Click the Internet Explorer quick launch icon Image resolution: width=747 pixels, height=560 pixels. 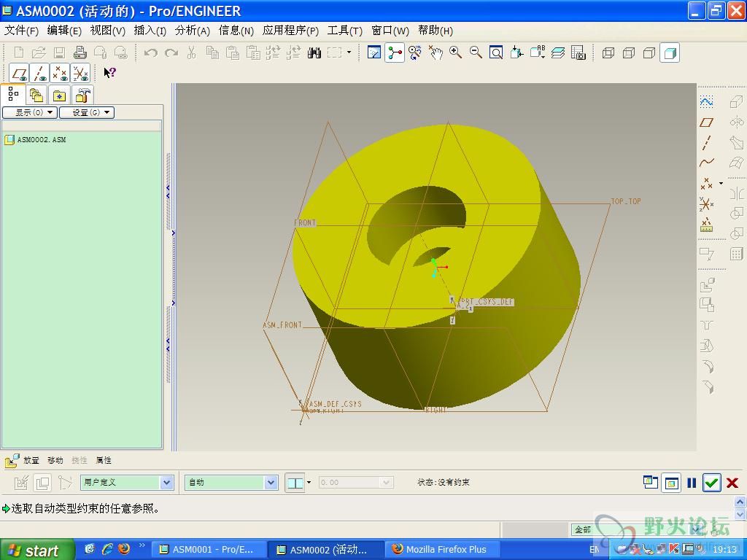pos(107,549)
